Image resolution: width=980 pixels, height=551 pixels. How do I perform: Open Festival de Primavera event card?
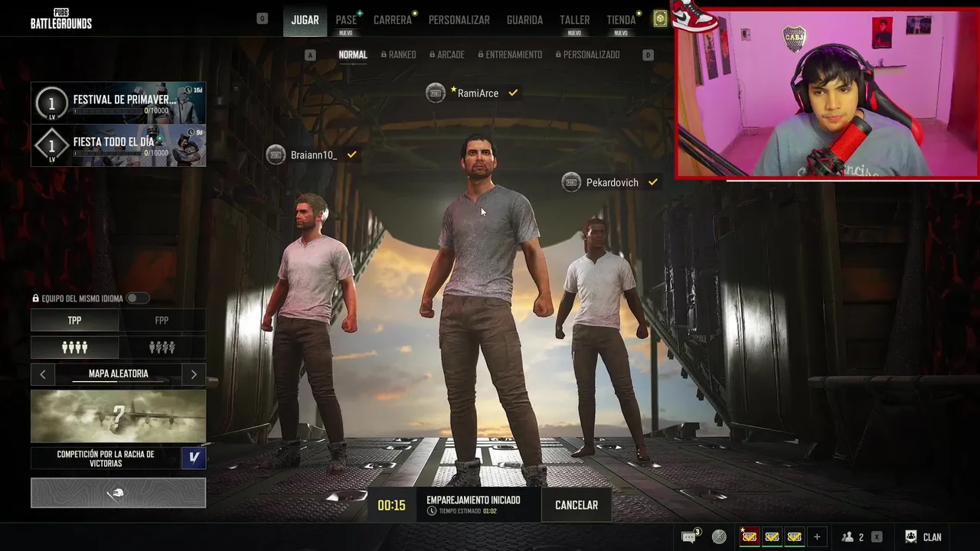[x=118, y=103]
